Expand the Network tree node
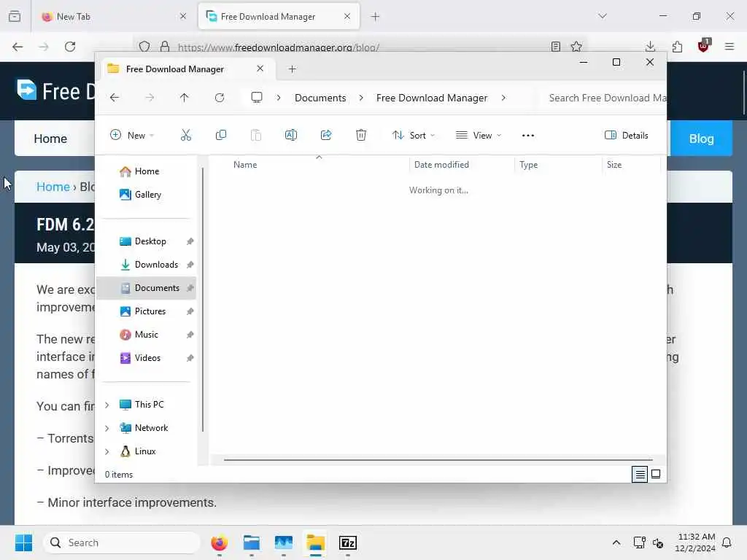 [107, 428]
